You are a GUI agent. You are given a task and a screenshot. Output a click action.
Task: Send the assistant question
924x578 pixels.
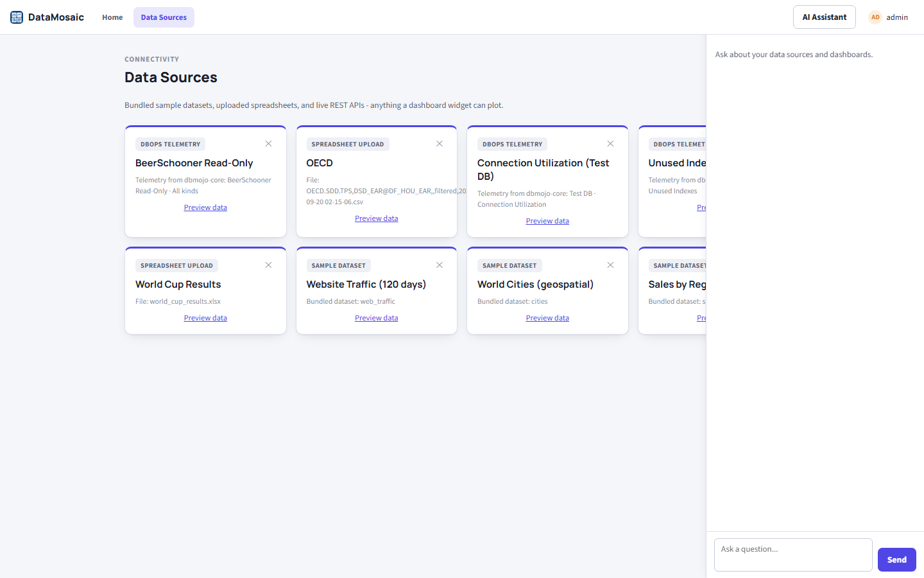(896, 559)
